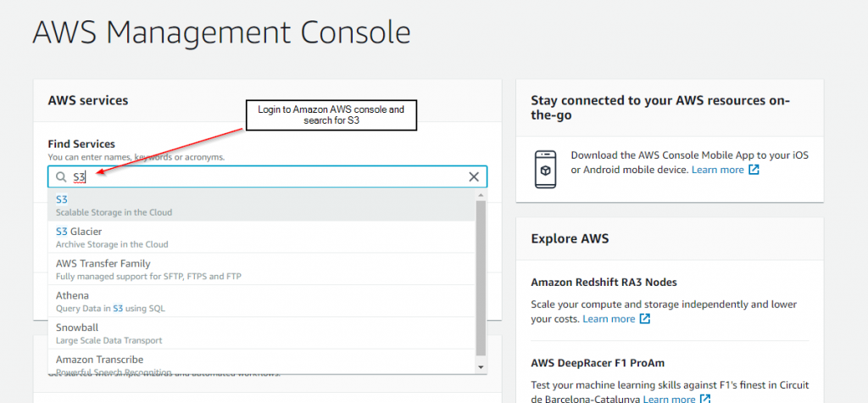Choose AWS Transfer Family from suggestions
868x403 pixels.
click(261, 270)
